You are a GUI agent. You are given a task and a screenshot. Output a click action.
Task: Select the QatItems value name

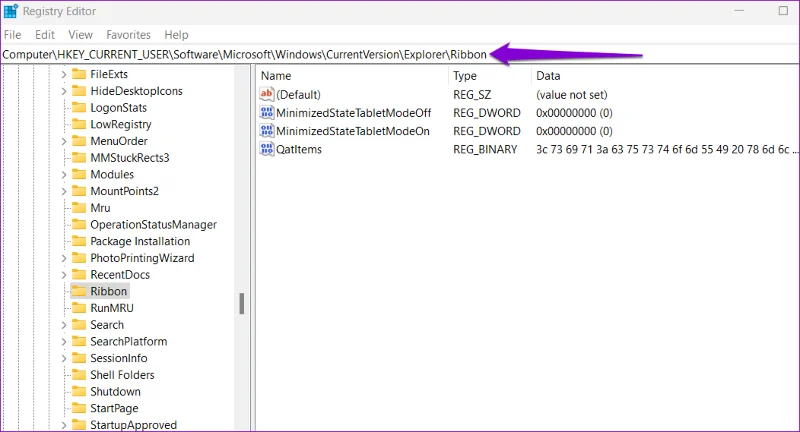pyautogui.click(x=299, y=149)
